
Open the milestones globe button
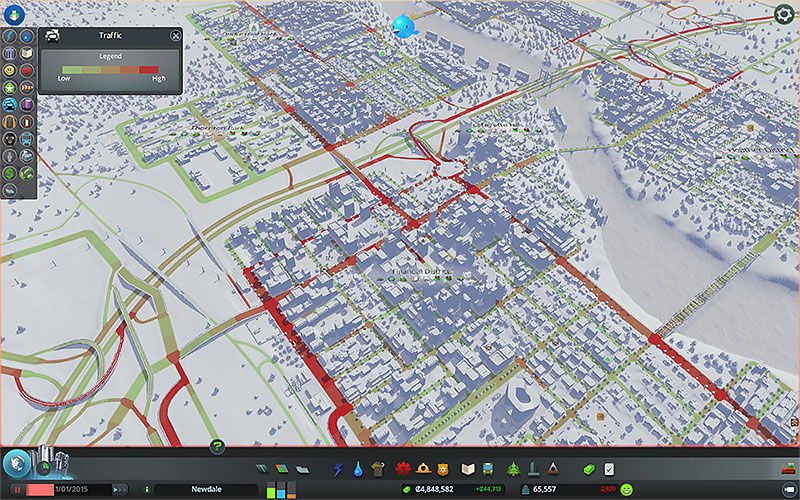pos(17,463)
